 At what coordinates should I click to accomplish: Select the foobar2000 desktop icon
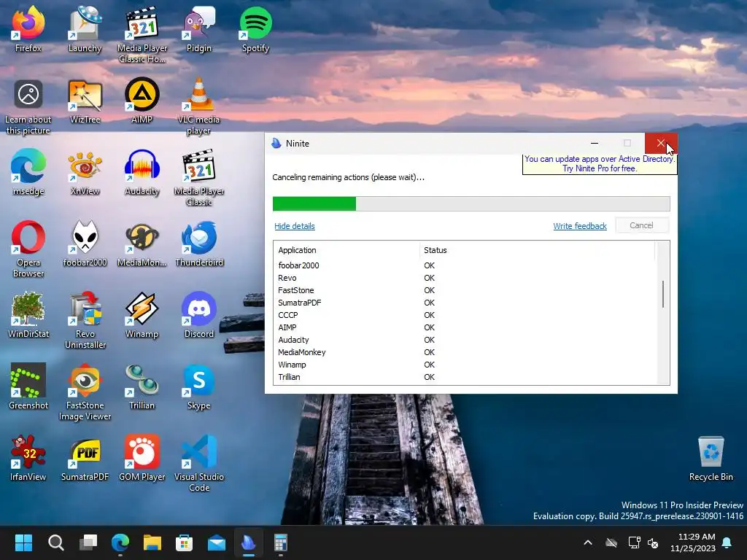click(85, 244)
